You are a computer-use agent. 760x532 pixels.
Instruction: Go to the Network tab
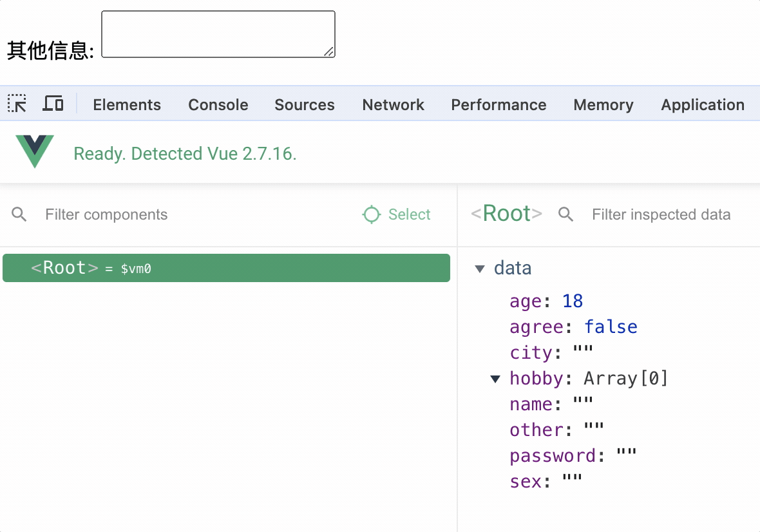(393, 105)
